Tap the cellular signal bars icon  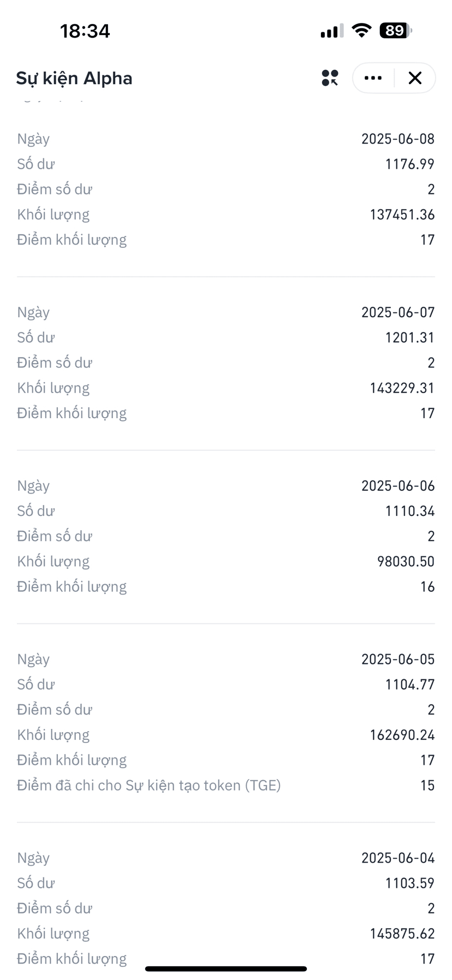point(332,31)
